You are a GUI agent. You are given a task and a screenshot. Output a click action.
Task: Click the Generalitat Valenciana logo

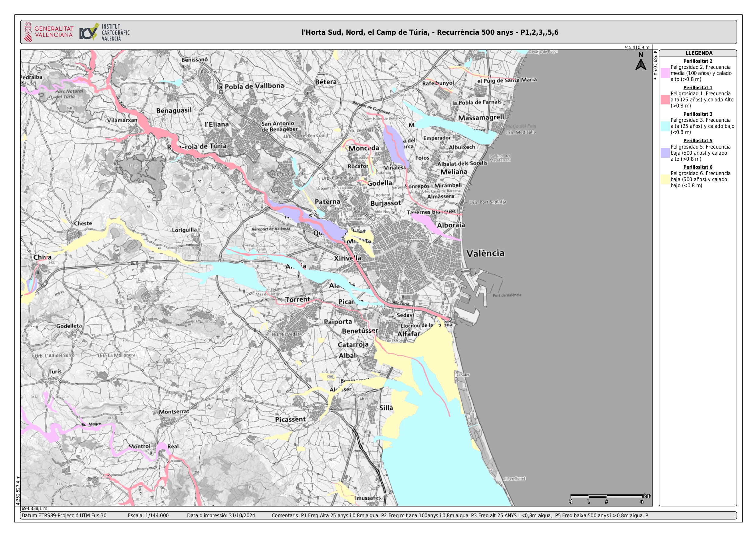click(x=49, y=32)
